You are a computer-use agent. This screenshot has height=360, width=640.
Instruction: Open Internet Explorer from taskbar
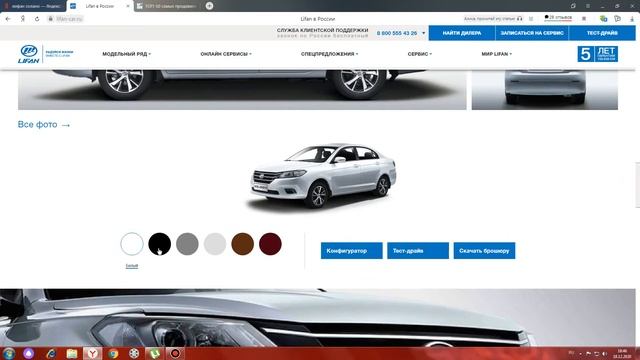[51, 353]
